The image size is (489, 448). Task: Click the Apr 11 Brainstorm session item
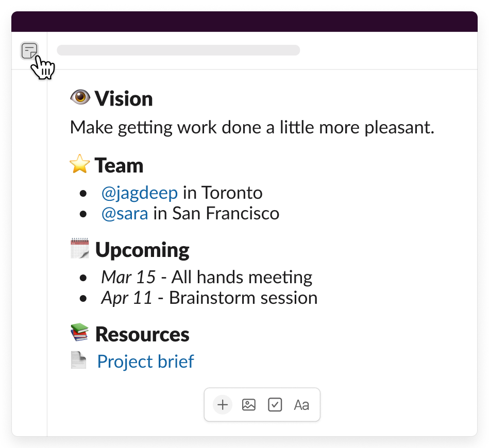(x=209, y=298)
